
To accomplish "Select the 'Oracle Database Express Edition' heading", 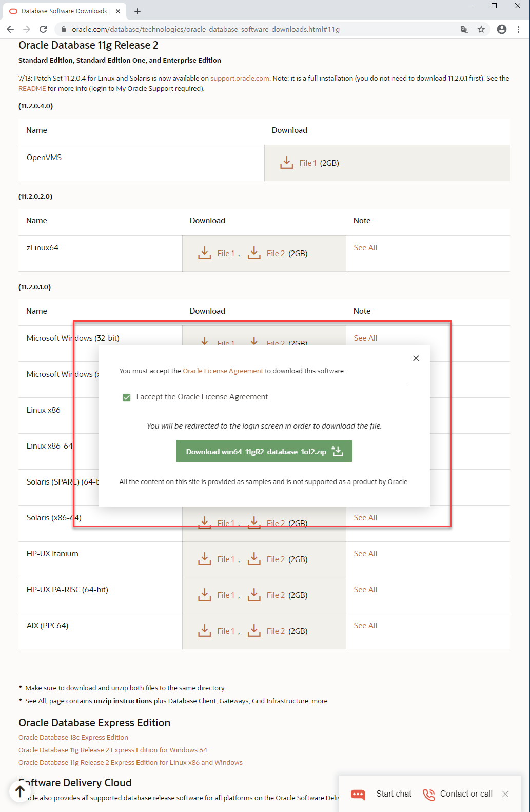I will 94,723.
